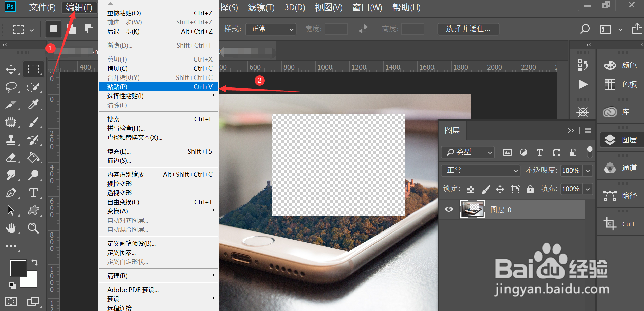Click the 选择并遮住... button
The height and width of the screenshot is (311, 644).
coord(468,29)
